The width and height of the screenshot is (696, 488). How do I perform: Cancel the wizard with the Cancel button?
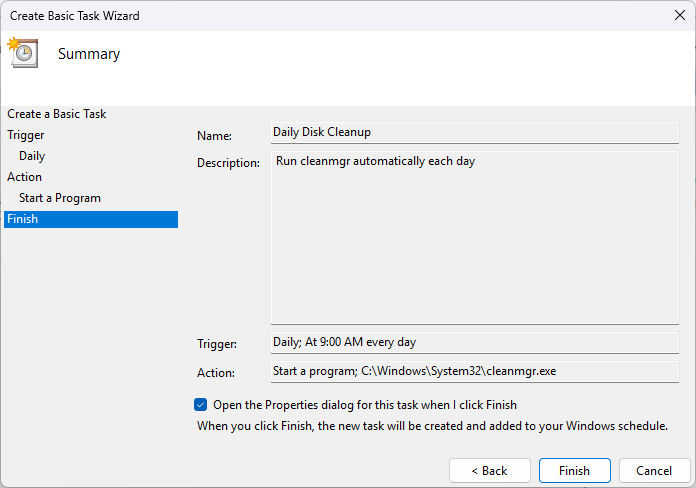coord(655,470)
